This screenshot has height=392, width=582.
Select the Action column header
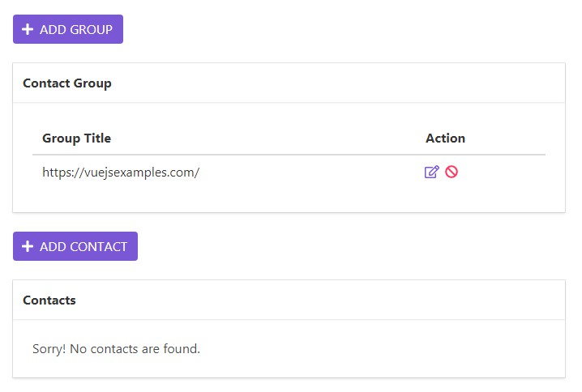[x=445, y=138]
